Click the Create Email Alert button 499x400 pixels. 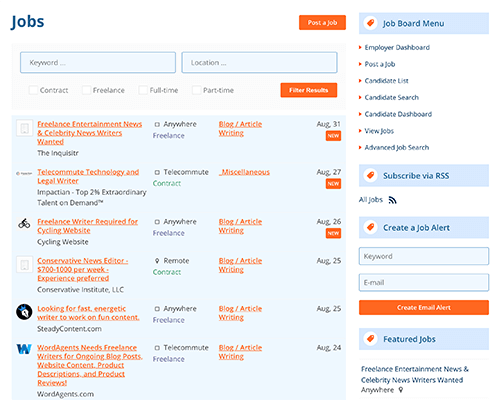(424, 307)
